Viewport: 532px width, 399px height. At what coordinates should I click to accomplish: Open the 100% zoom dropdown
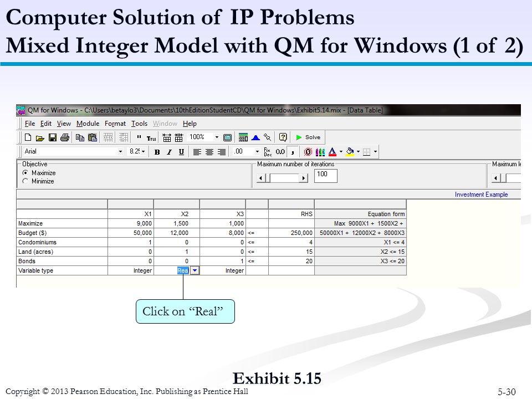pos(217,137)
